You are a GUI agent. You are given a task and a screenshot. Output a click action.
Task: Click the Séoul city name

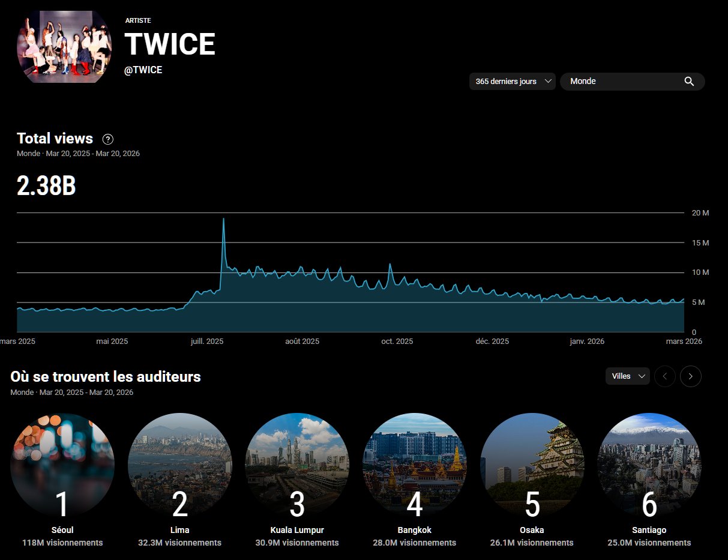point(62,530)
